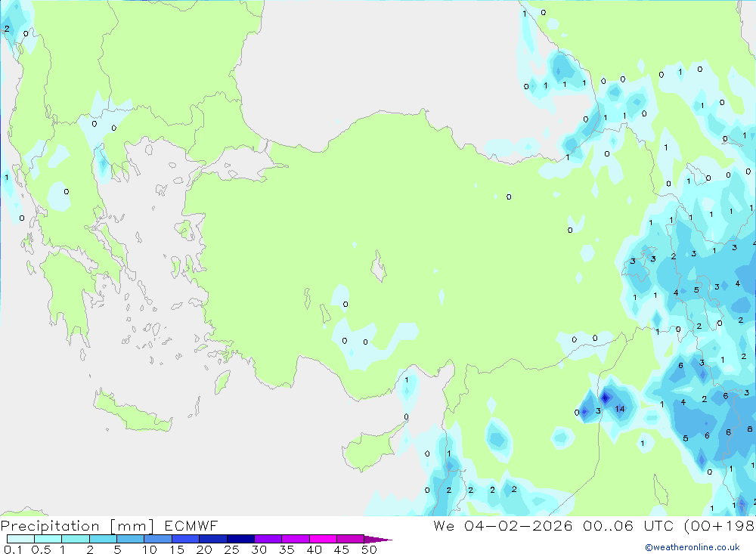Click the '35' legend scale label

click(x=287, y=549)
